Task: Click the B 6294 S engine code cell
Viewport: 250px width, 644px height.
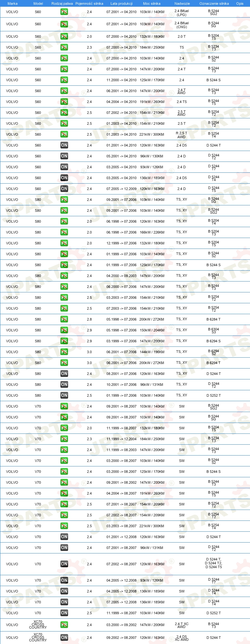Action: [x=214, y=341]
